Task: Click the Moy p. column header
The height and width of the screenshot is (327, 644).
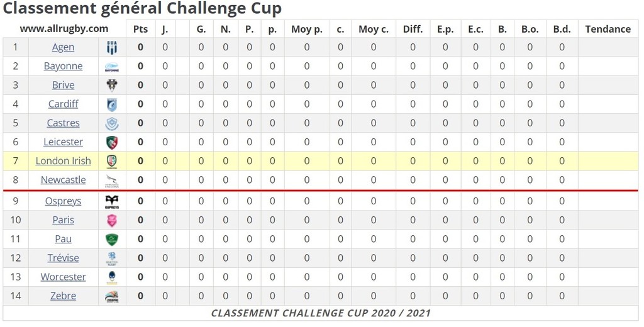Action: [x=307, y=29]
